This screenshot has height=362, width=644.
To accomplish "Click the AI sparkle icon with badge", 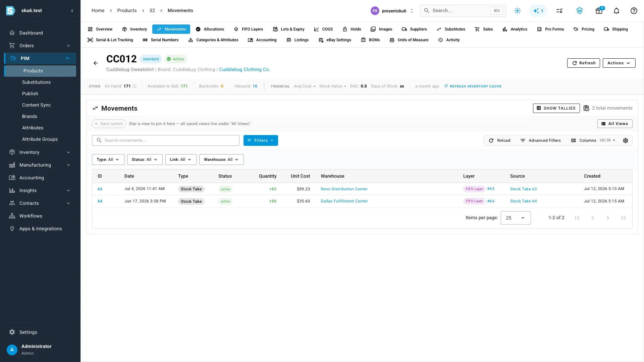I will tap(538, 11).
